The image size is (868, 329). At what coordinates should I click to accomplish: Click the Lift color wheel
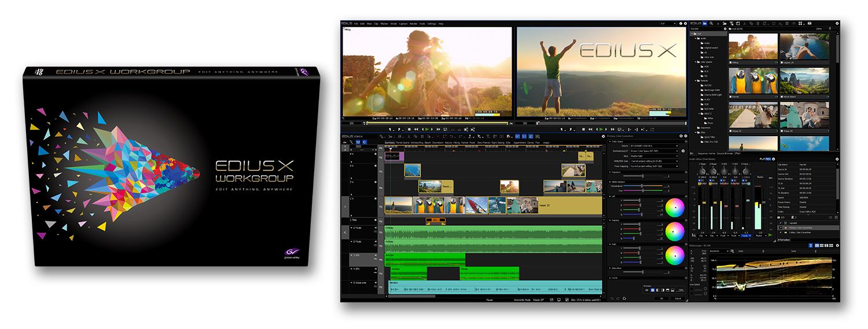(x=675, y=207)
